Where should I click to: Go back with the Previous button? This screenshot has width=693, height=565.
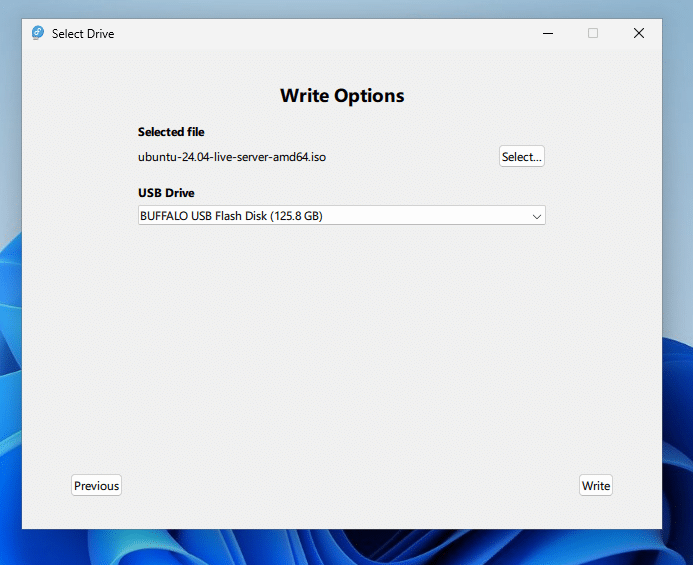coord(96,486)
